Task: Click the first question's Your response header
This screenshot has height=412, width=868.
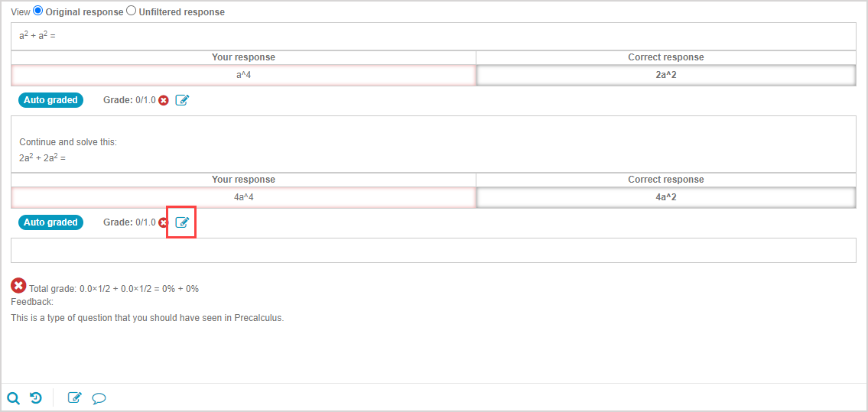Action: pos(243,57)
